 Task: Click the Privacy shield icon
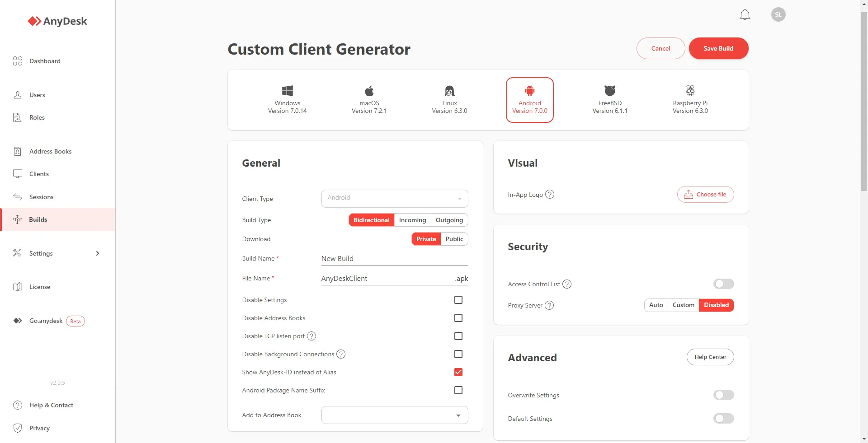pyautogui.click(x=18, y=428)
